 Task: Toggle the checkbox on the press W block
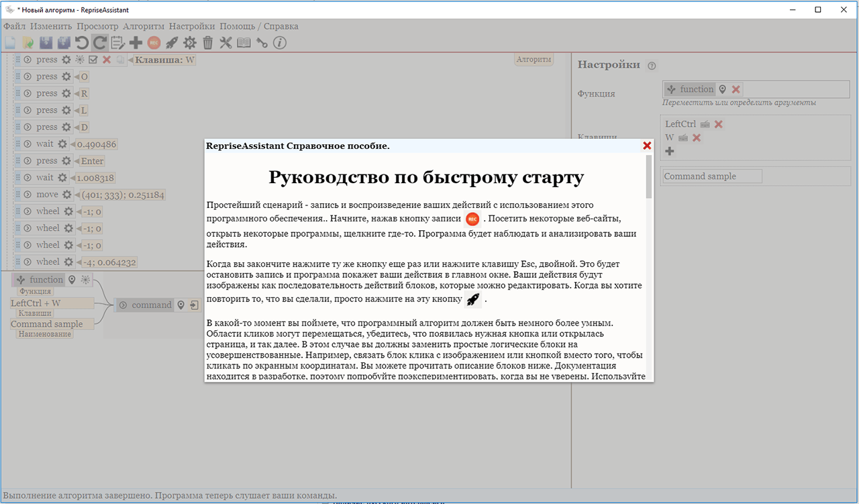(93, 60)
